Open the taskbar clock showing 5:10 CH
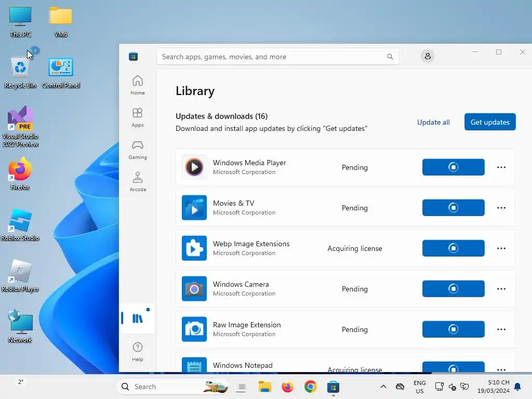The image size is (532, 399). tap(494, 387)
